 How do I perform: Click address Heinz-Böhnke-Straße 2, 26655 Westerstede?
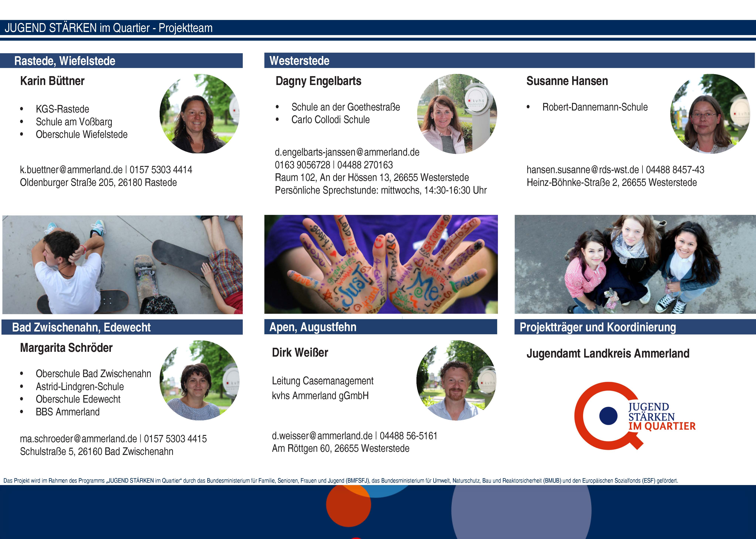612,183
